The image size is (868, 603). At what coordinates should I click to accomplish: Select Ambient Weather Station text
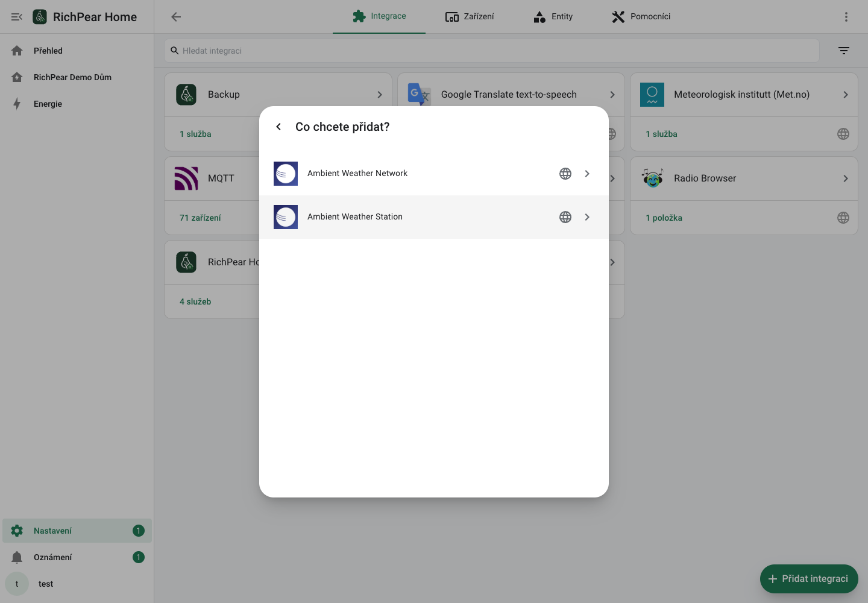(355, 217)
